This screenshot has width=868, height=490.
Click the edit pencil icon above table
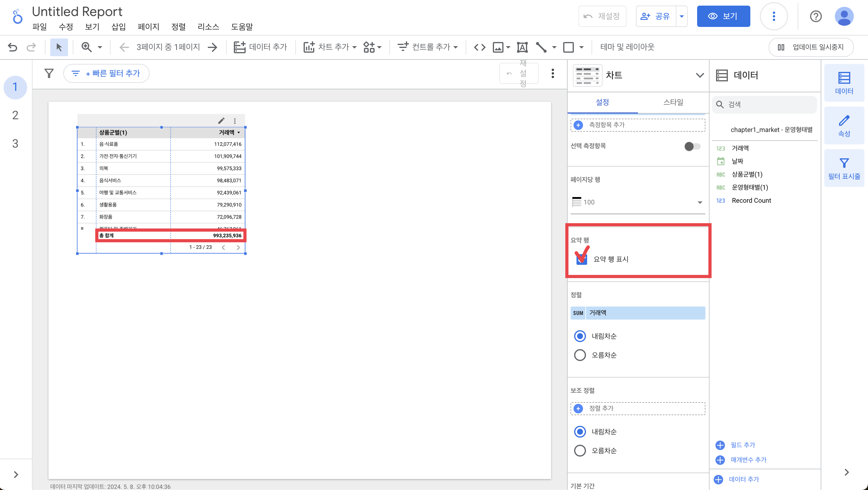click(x=221, y=121)
